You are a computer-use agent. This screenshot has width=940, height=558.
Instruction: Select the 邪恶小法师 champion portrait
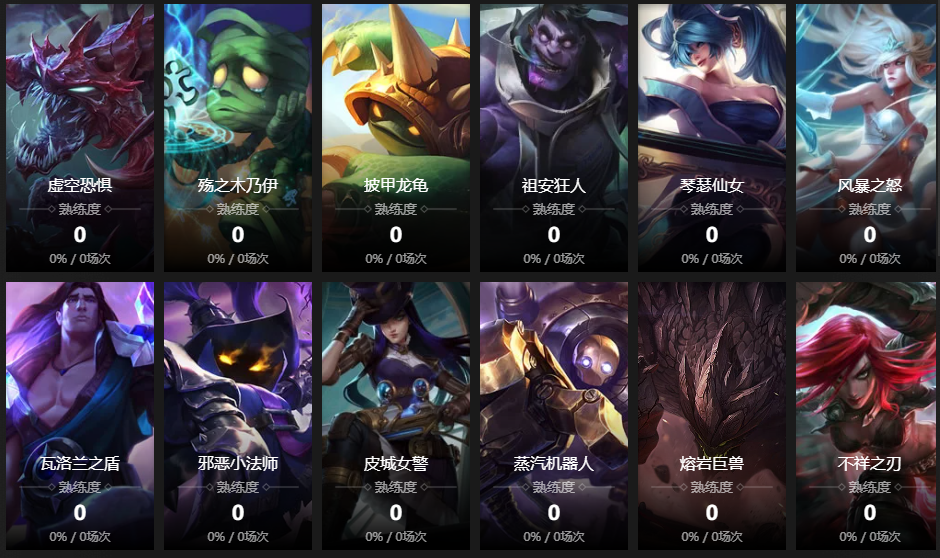pyautogui.click(x=238, y=416)
